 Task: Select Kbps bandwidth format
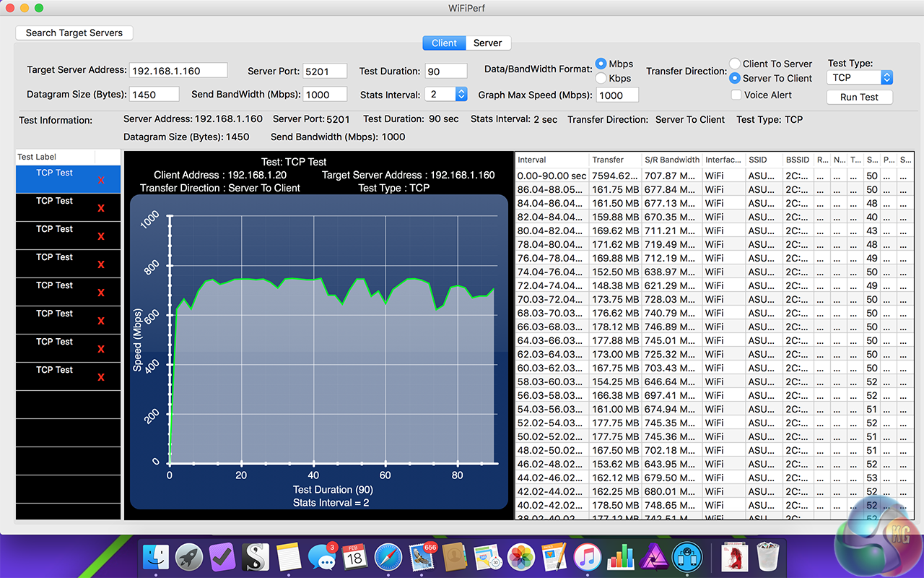point(601,78)
